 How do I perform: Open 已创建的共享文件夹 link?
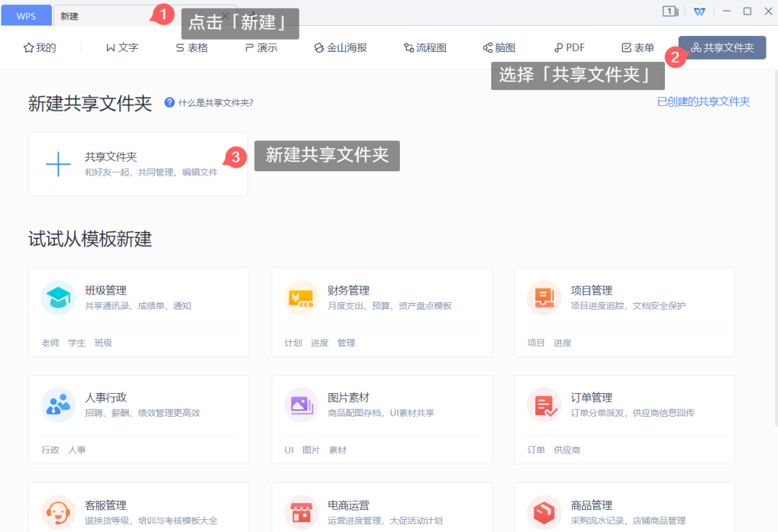point(704,102)
